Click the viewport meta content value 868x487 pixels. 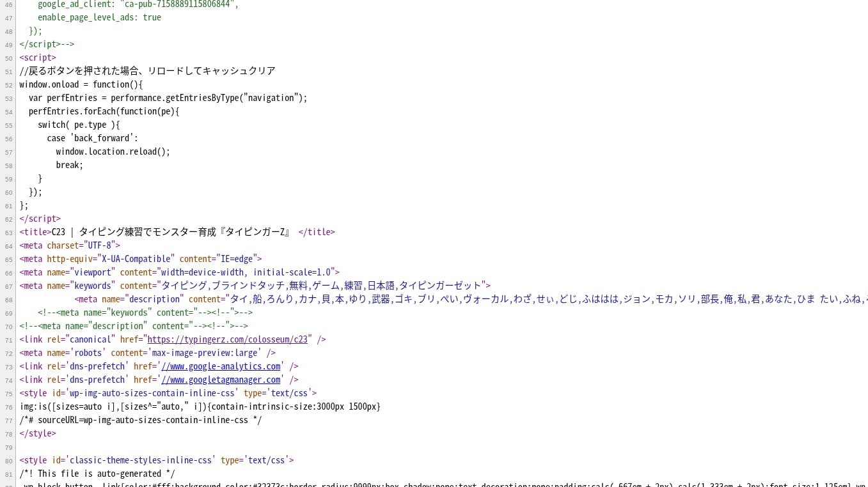[246, 272]
